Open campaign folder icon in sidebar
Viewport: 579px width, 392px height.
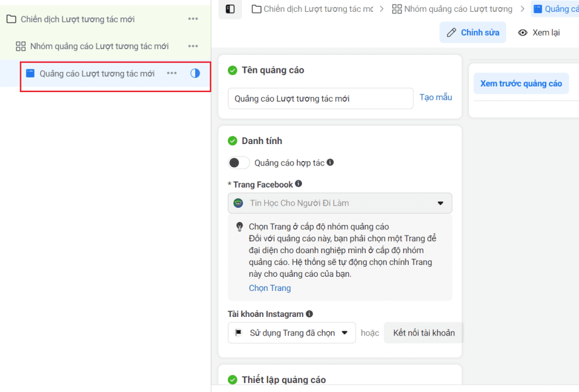11,19
